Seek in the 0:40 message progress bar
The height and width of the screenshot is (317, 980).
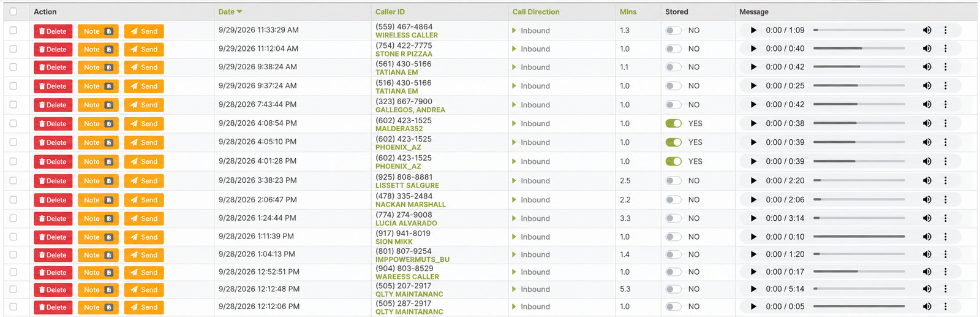pyautogui.click(x=859, y=48)
